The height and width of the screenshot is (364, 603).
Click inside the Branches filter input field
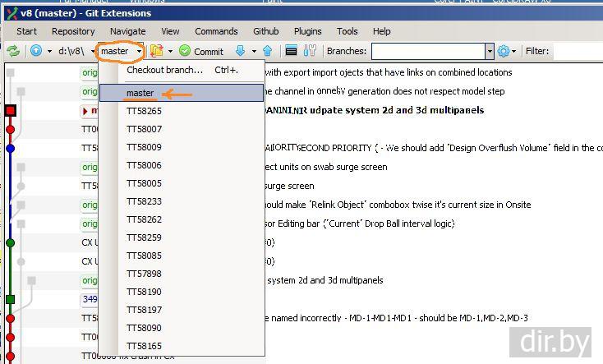[x=427, y=51]
